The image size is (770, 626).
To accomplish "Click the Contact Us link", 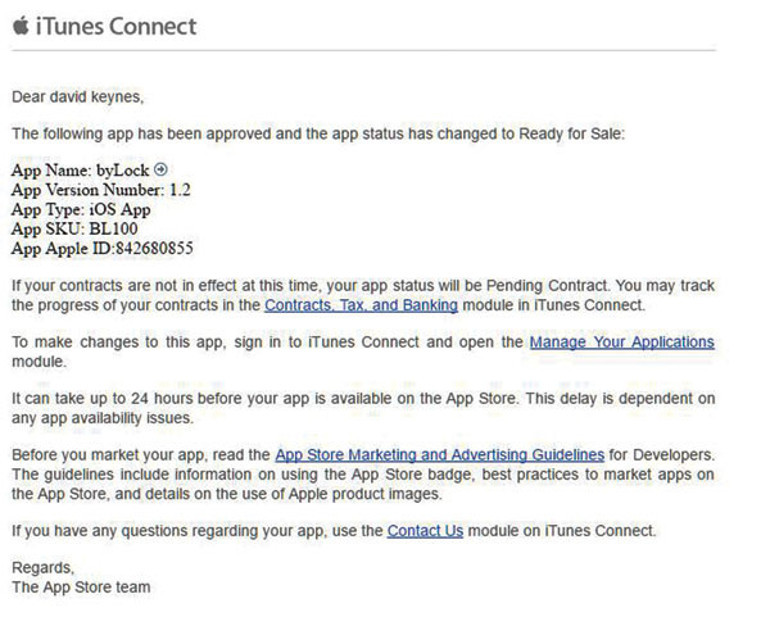I will click(425, 531).
